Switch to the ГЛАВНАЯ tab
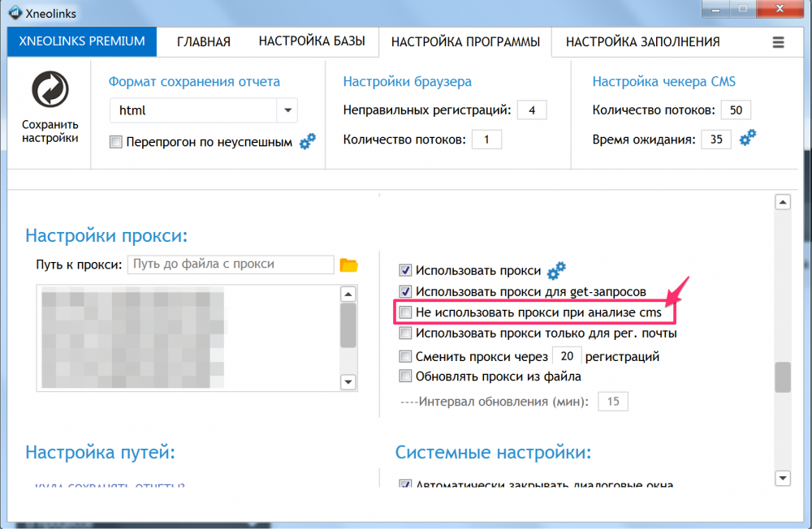This screenshot has height=529, width=812. click(x=204, y=42)
